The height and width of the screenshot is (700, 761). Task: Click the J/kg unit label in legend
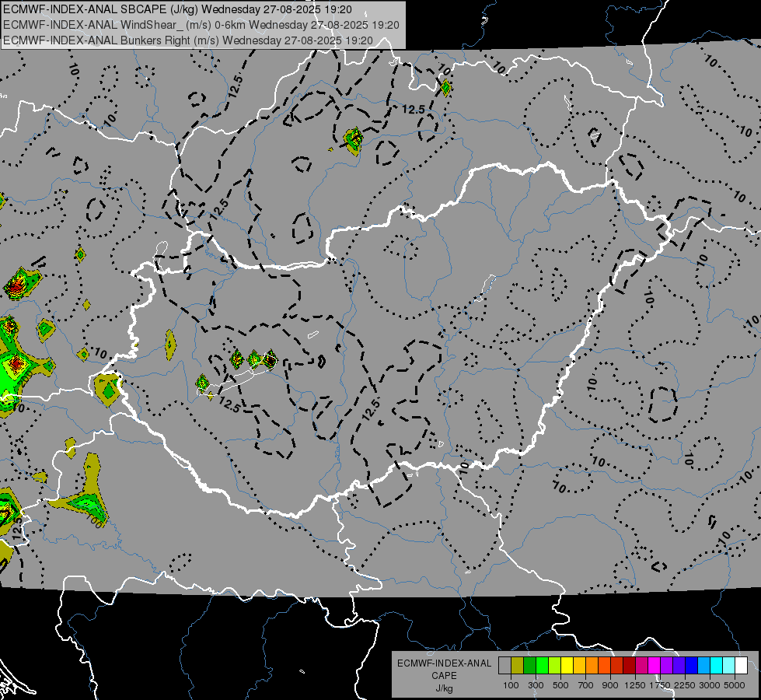point(444,688)
